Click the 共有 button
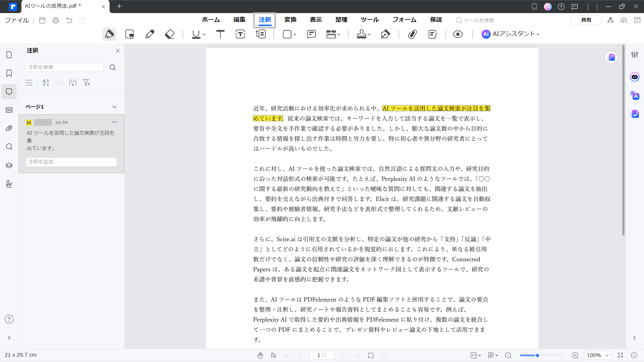The width and height of the screenshot is (644, 362). pos(586,20)
